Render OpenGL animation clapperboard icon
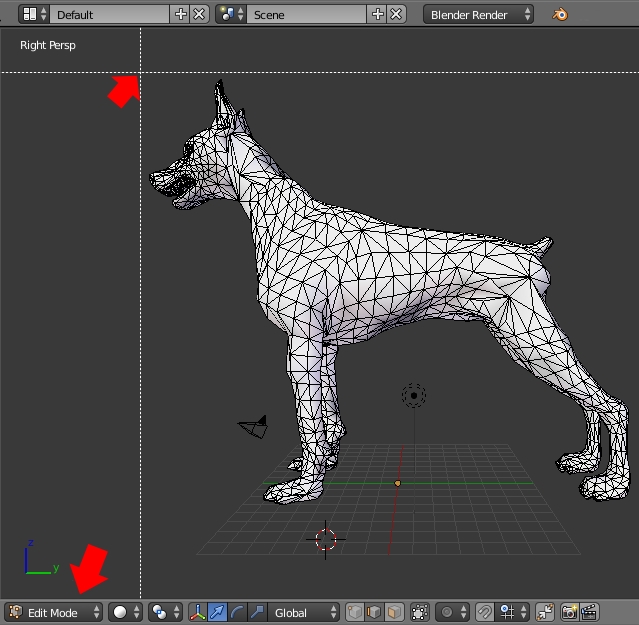Viewport: 639px width, 625px height. tap(589, 612)
